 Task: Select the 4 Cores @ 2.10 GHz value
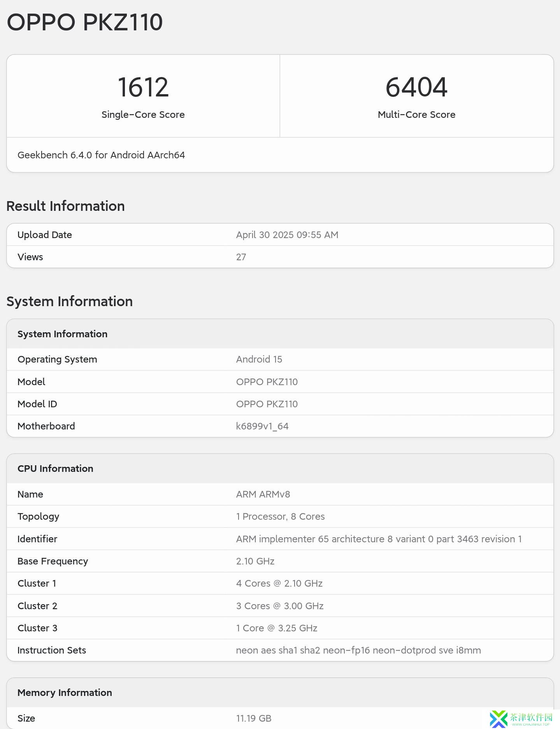279,584
